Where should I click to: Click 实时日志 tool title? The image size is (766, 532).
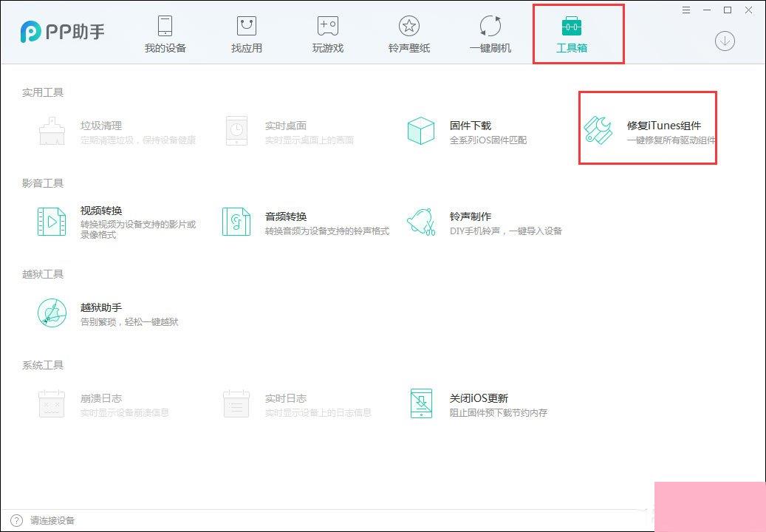[286, 398]
